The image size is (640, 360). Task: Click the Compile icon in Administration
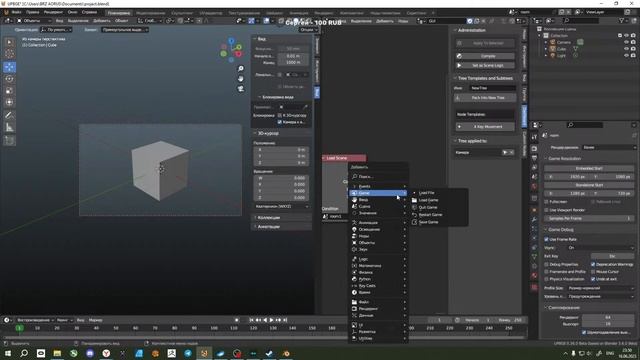pos(459,56)
